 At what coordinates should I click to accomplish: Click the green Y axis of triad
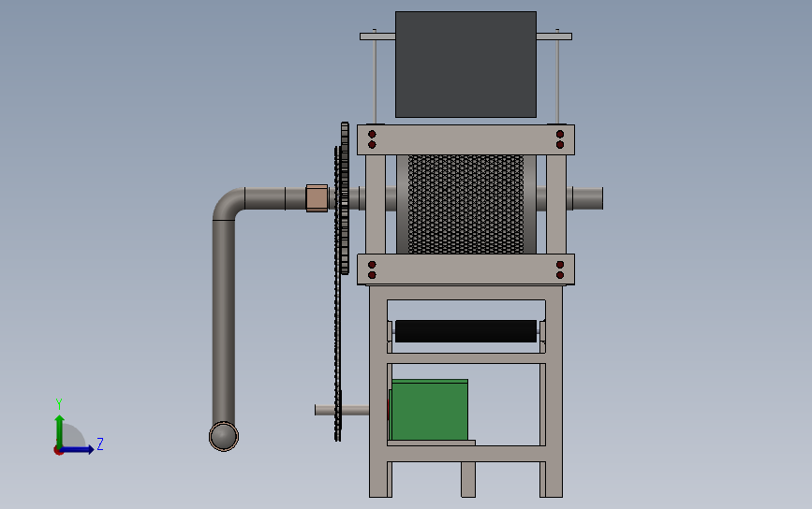(59, 430)
